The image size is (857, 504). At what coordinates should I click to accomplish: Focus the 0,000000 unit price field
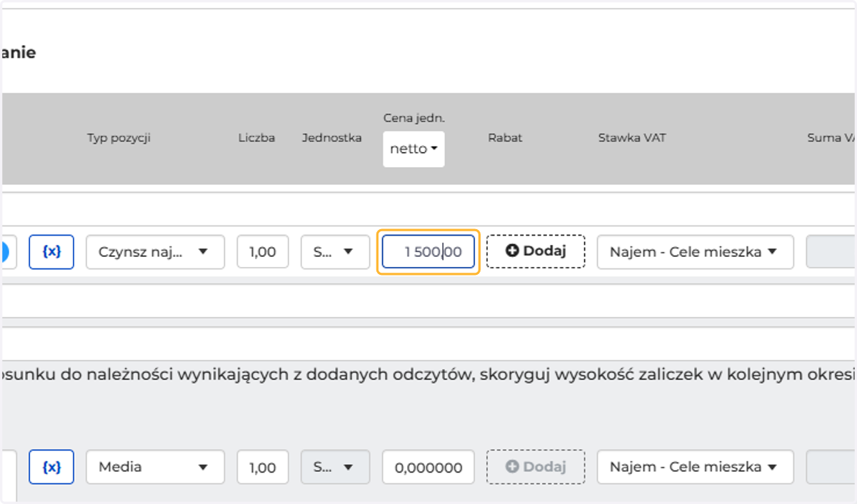(428, 467)
